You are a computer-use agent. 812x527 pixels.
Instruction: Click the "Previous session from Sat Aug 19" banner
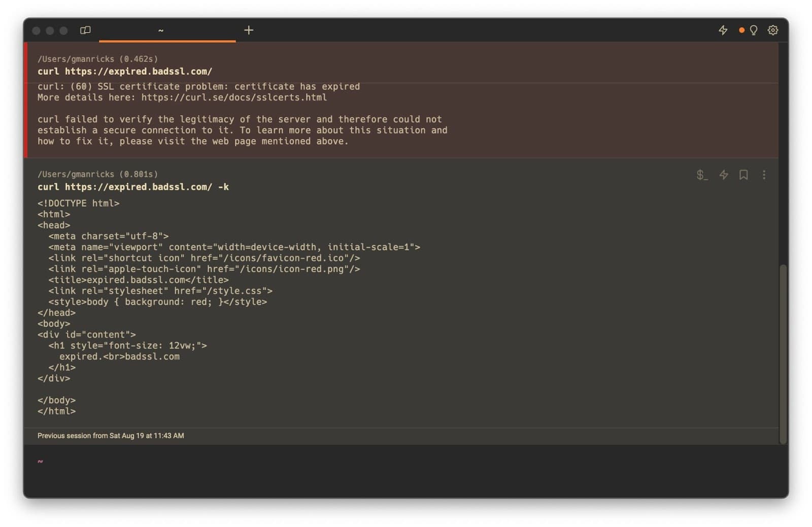point(111,436)
